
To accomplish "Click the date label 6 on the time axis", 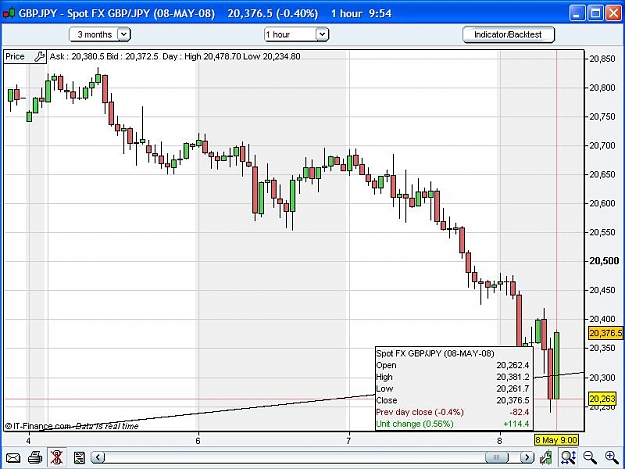I will tap(198, 441).
